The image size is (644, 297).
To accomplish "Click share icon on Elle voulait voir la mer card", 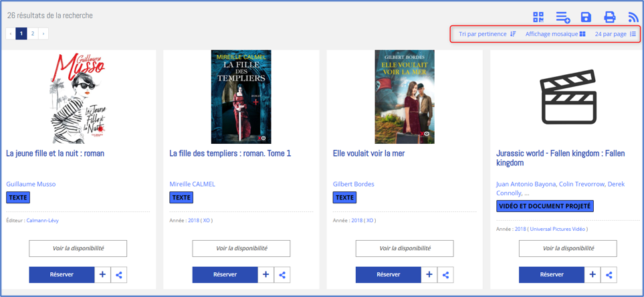I will (x=445, y=275).
